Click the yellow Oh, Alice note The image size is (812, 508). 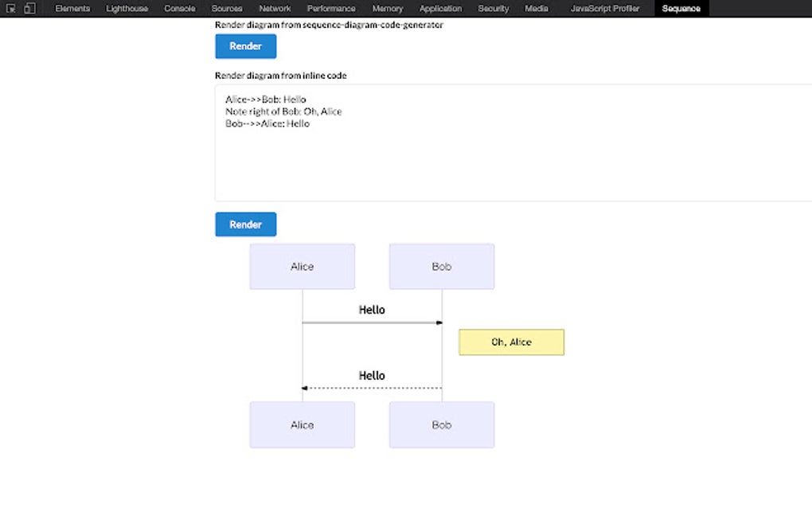click(511, 342)
